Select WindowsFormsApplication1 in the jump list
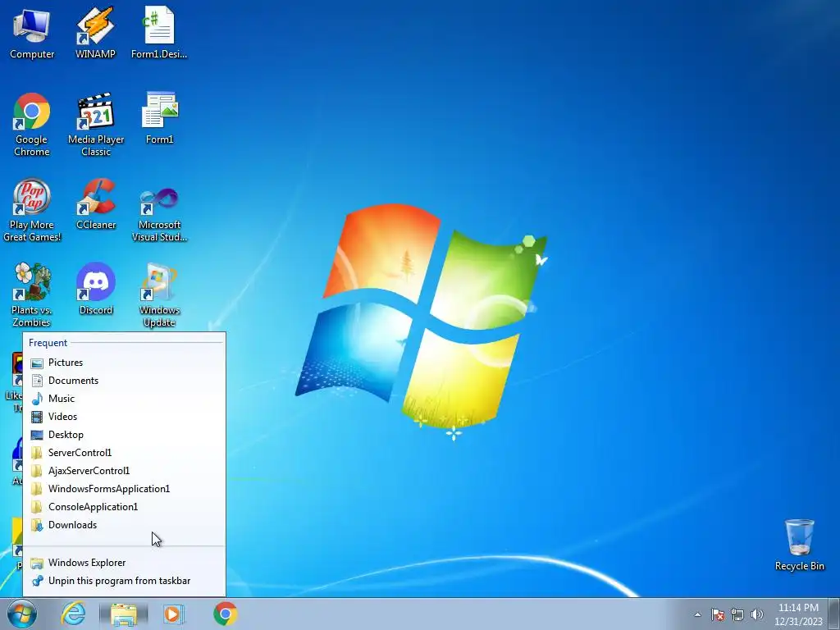Screen dimensions: 840x630 pyautogui.click(x=124, y=489)
